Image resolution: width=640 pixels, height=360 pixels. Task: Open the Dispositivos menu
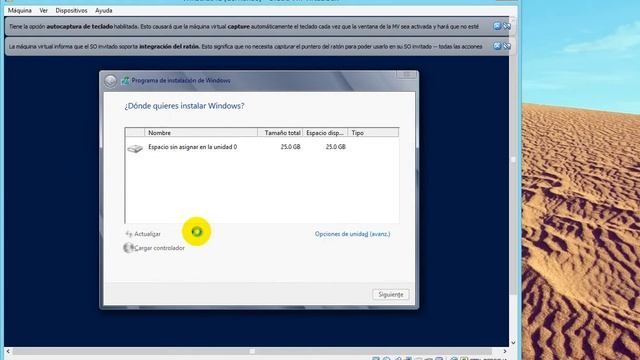71,11
